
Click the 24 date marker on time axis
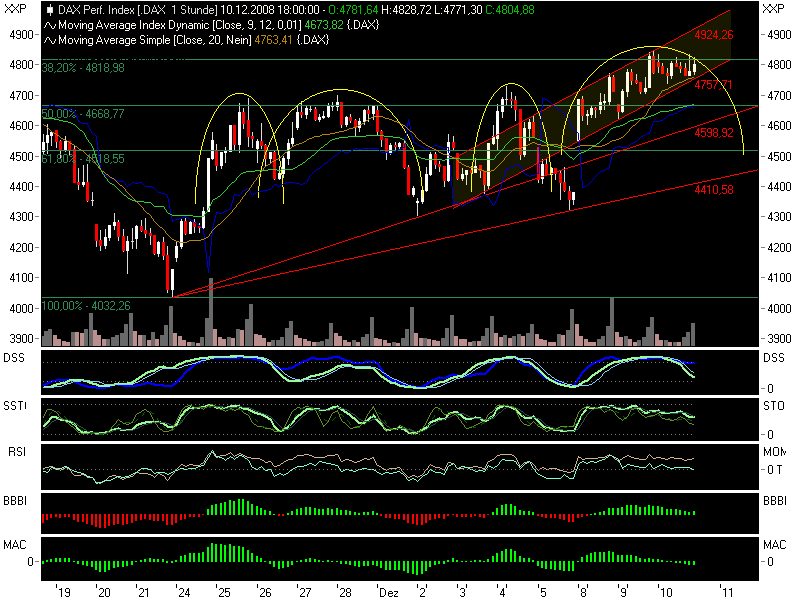coord(184,592)
